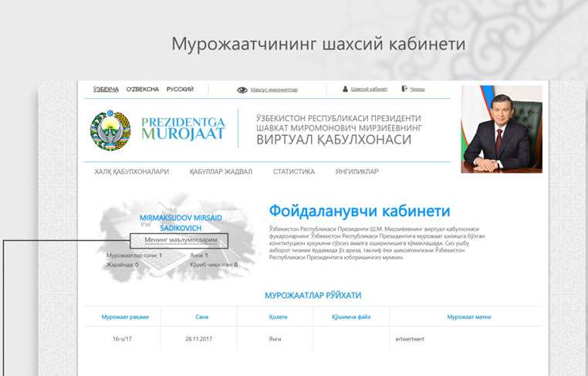Switch language to Русский

coord(180,90)
